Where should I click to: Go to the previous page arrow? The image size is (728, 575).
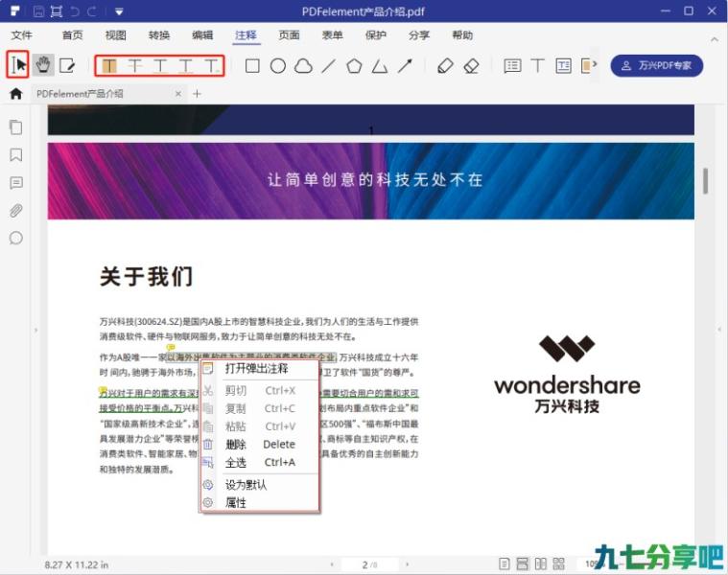[332, 564]
